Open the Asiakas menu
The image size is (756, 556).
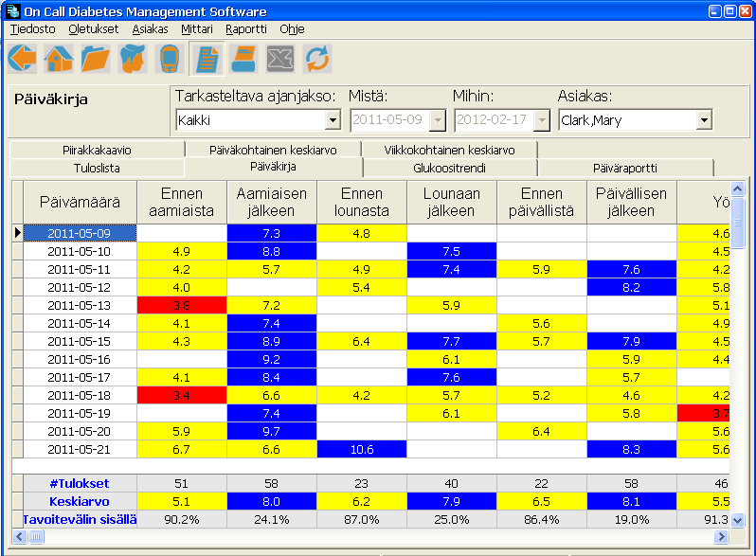tap(150, 29)
